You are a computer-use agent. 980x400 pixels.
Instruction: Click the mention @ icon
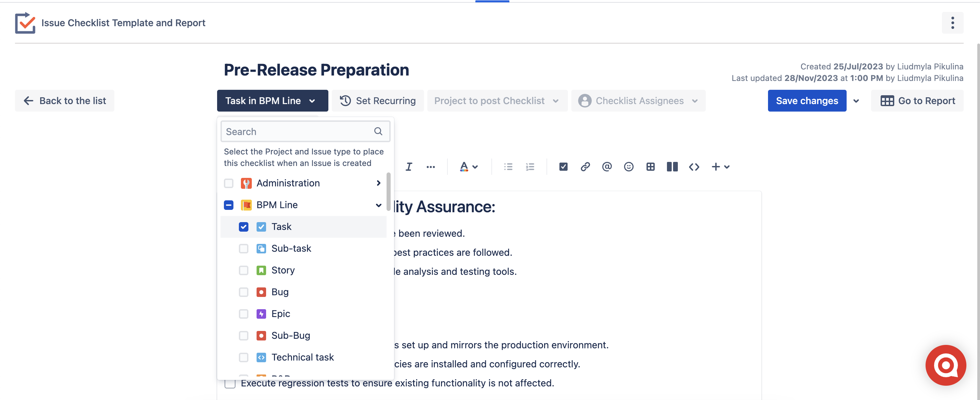coord(607,167)
